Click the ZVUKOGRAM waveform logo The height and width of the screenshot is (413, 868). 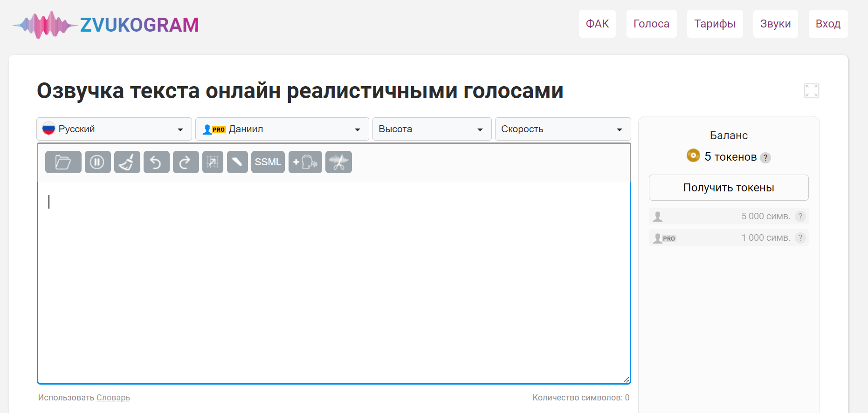pos(44,25)
